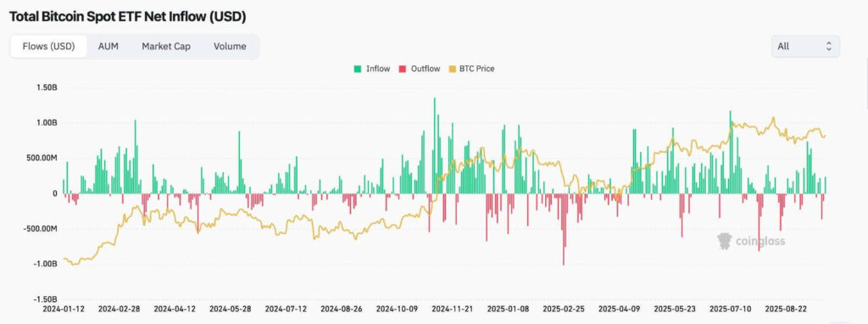
Task: Click the 2025-02-25 date axis label
Action: coord(564,309)
